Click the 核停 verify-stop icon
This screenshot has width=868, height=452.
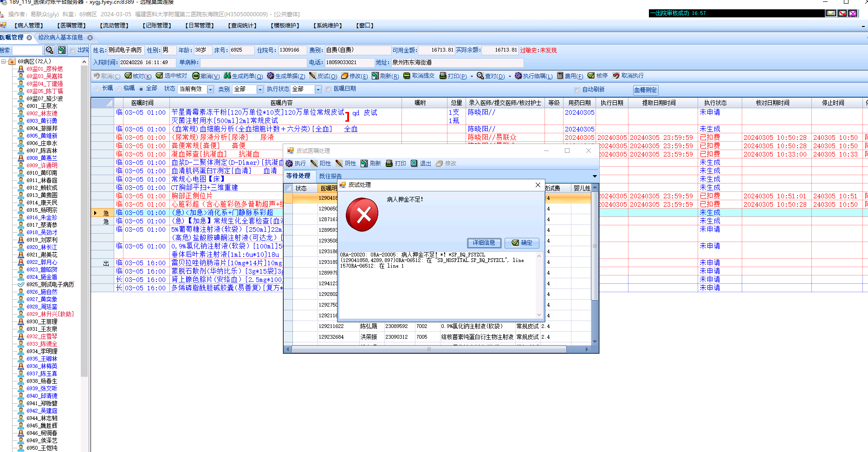tap(591, 76)
